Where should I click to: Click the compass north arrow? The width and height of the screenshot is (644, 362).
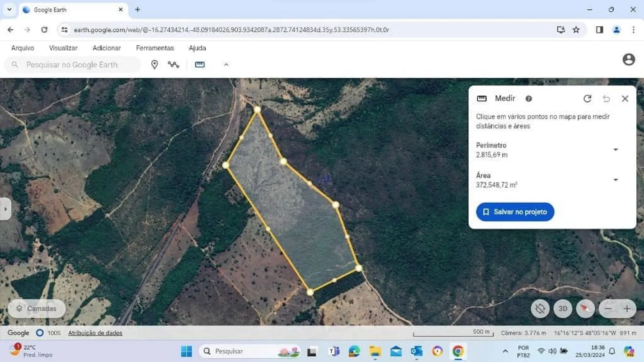(x=585, y=309)
